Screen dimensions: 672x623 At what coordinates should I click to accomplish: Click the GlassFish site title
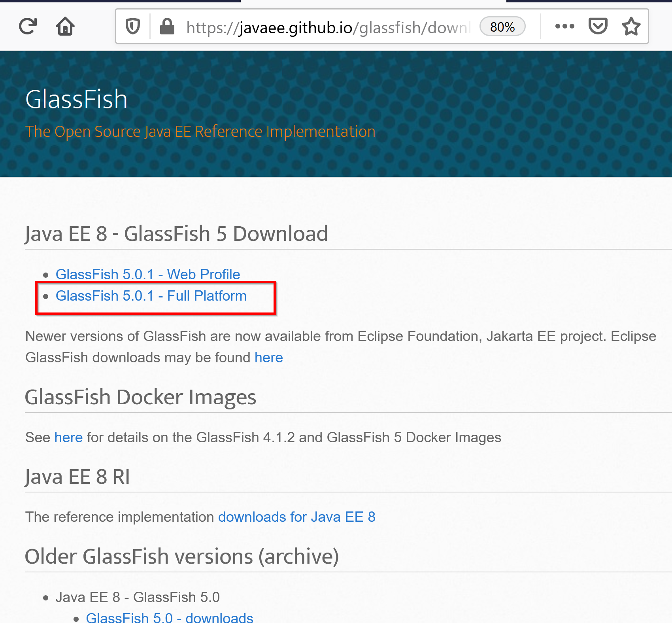point(76,99)
